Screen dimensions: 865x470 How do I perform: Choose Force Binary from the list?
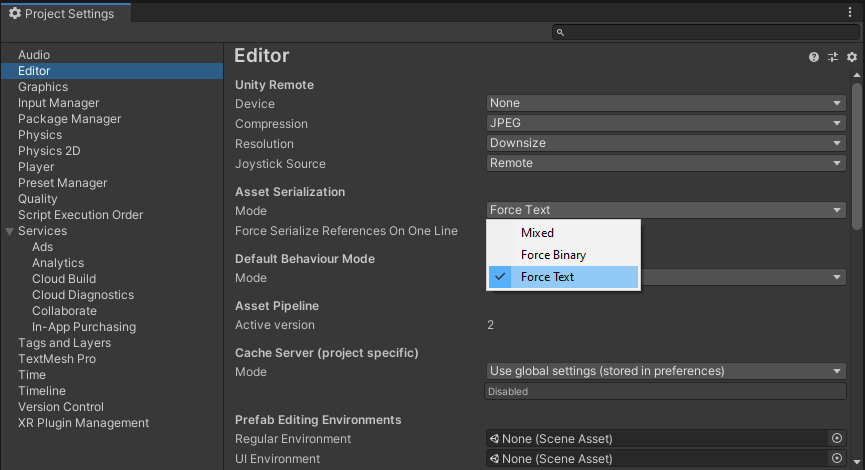pos(553,255)
